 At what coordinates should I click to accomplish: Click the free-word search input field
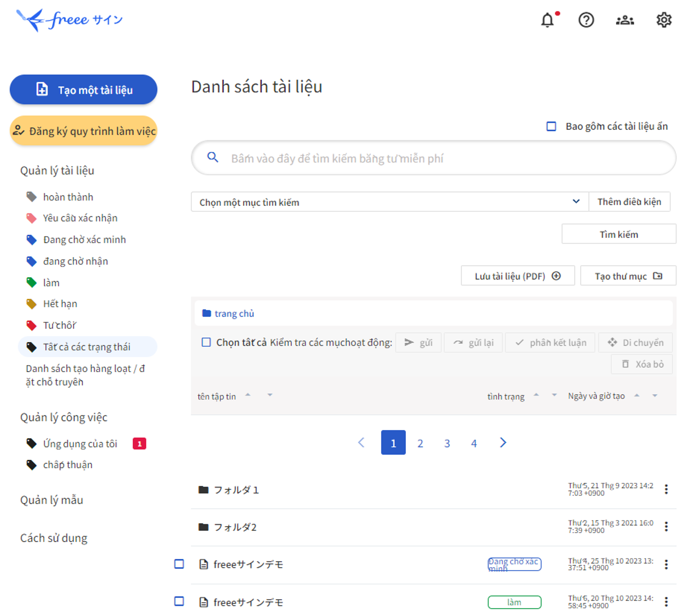(x=434, y=158)
